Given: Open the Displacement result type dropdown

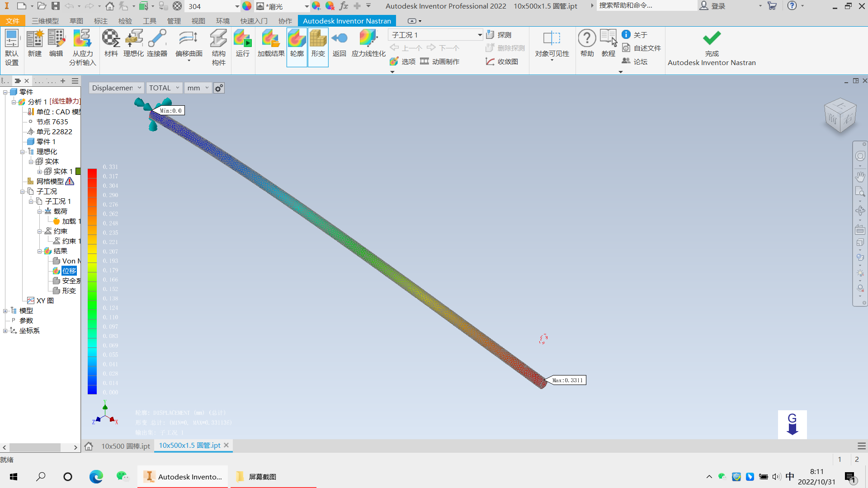Looking at the screenshot, I should [x=117, y=88].
